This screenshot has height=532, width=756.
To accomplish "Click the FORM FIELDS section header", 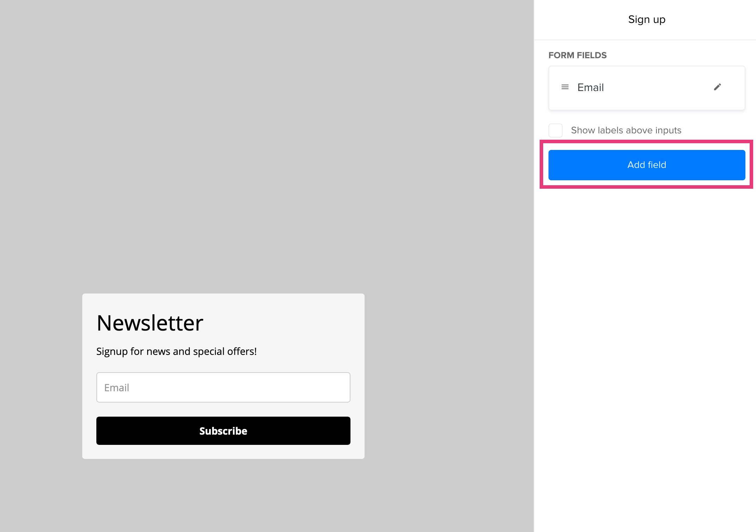I will click(x=577, y=55).
